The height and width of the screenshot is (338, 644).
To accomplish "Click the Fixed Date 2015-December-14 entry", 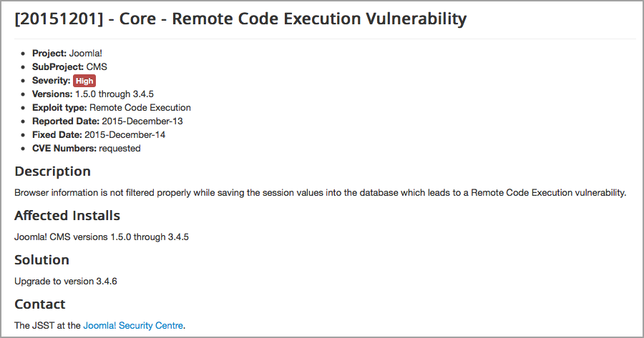I will pyautogui.click(x=99, y=134).
